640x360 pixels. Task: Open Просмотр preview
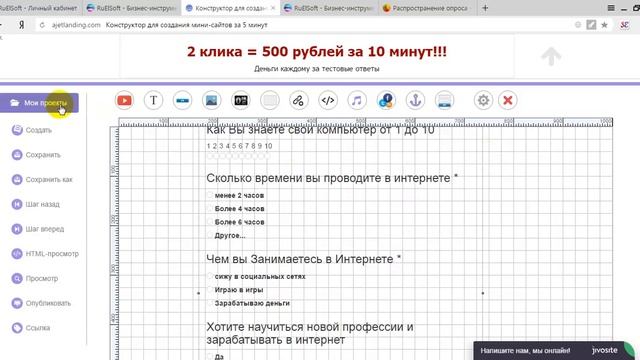[x=35, y=278]
